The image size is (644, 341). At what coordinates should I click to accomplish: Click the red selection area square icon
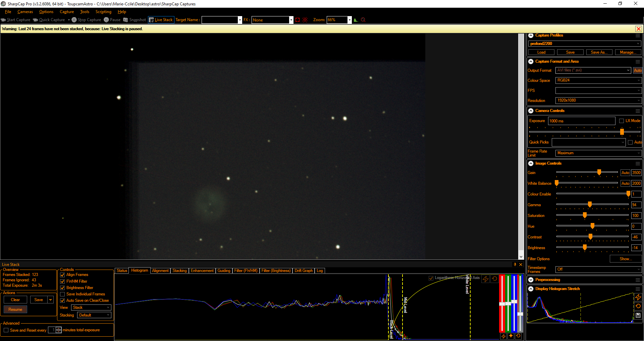point(298,20)
